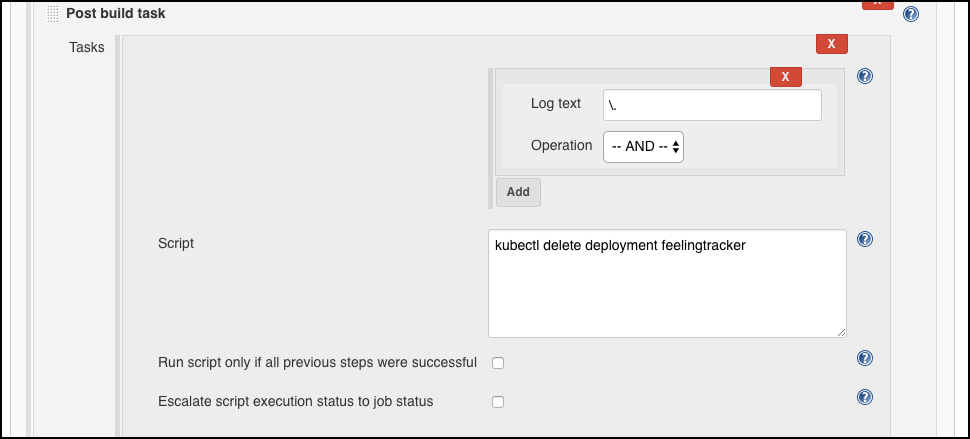Open help for Post build task section

[x=911, y=14]
